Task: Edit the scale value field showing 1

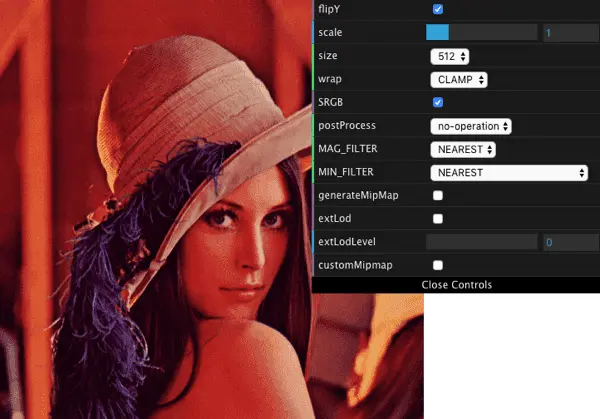Action: tap(571, 33)
